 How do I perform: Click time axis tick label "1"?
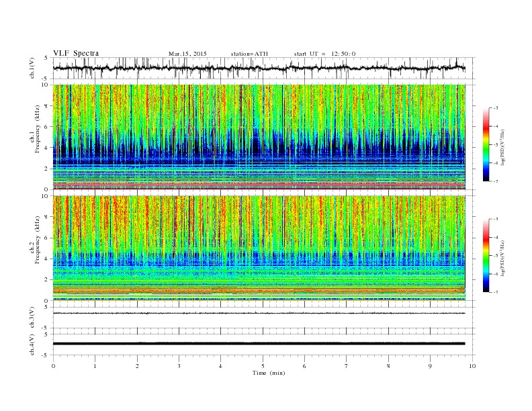click(x=95, y=366)
